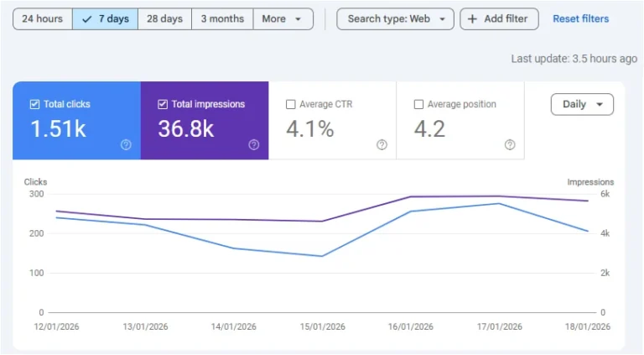Click the 17/01/2026 peak on impressions line

coord(499,196)
